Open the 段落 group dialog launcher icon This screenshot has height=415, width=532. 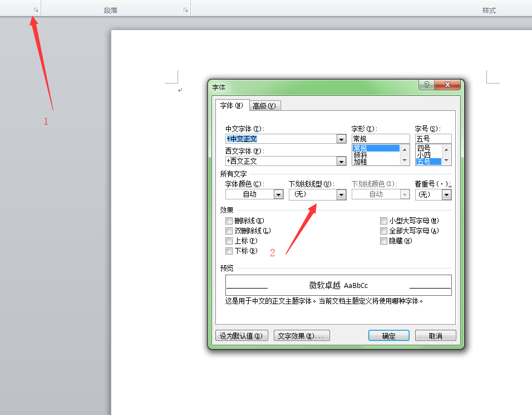pyautogui.click(x=185, y=8)
